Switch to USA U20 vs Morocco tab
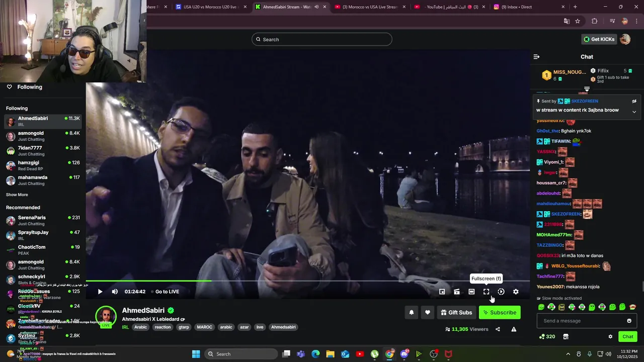This screenshot has width=644, height=362. [210, 7]
